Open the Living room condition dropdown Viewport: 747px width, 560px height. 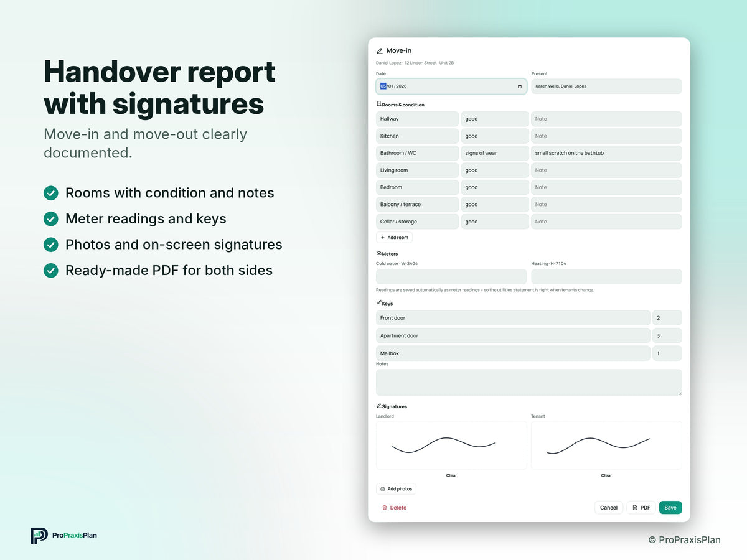(495, 170)
